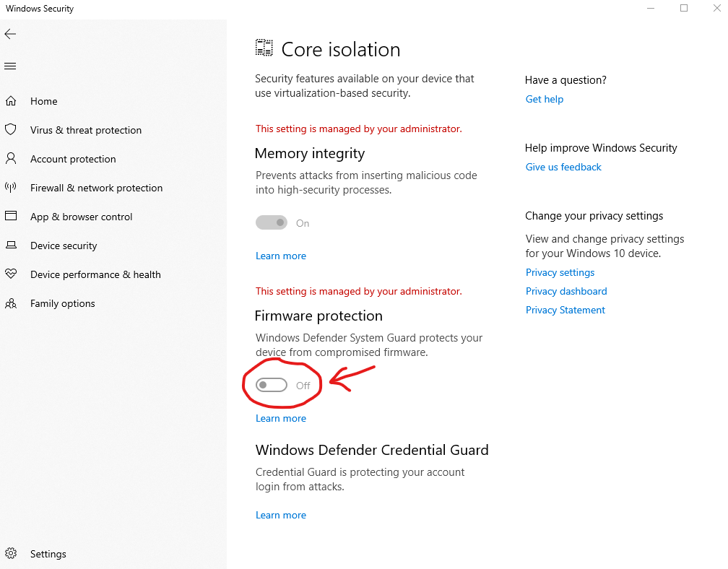Click the Device security laptop icon
Screen dimensions: 728x569
tap(11, 246)
